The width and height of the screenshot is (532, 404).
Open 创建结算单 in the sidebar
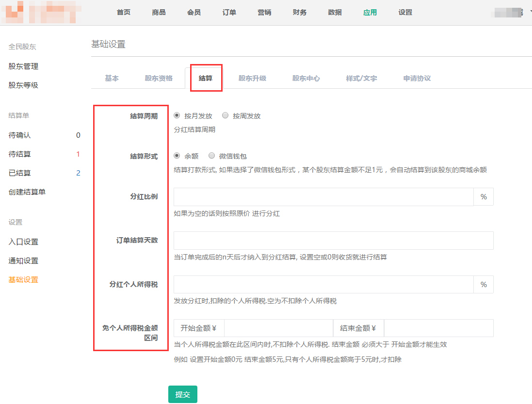(x=27, y=192)
